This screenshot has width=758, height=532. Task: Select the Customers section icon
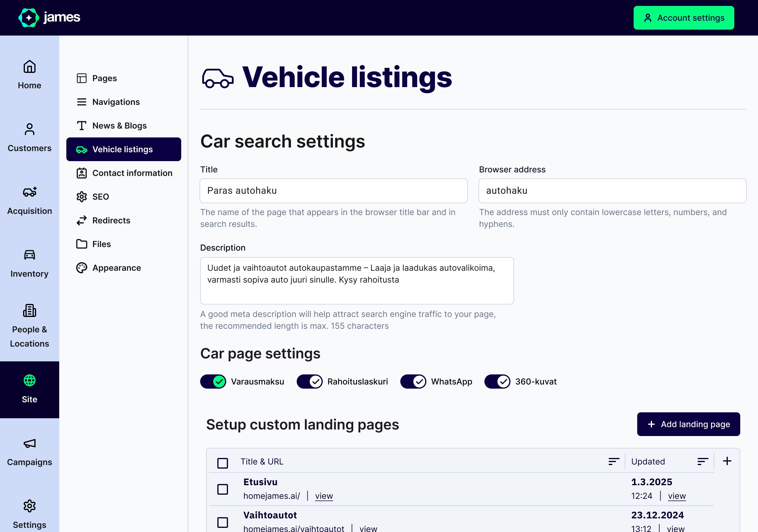pyautogui.click(x=29, y=130)
